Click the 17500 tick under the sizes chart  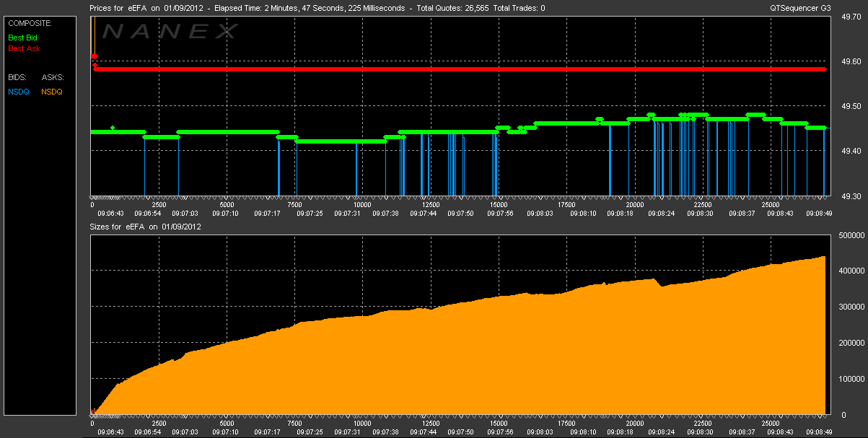(x=566, y=424)
